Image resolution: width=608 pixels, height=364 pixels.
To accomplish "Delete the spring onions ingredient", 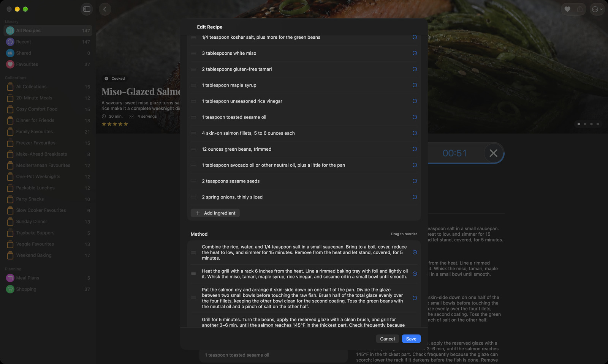I will 415,197.
